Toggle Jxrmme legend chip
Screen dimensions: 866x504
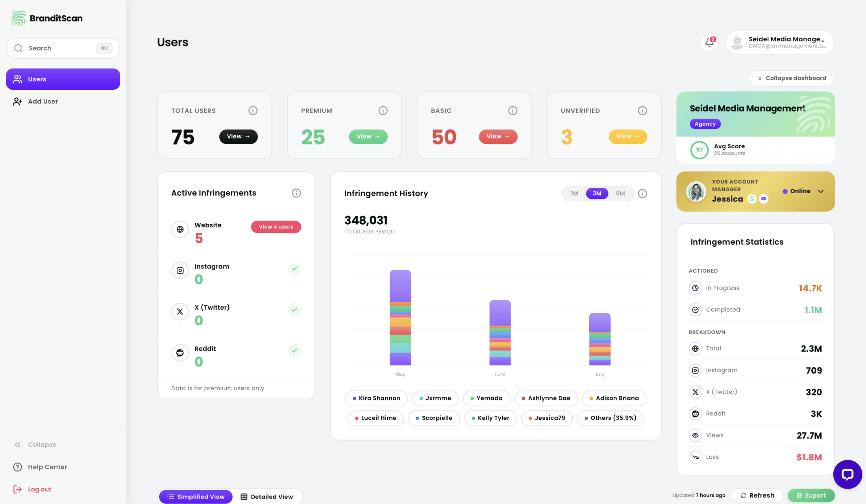coord(435,398)
